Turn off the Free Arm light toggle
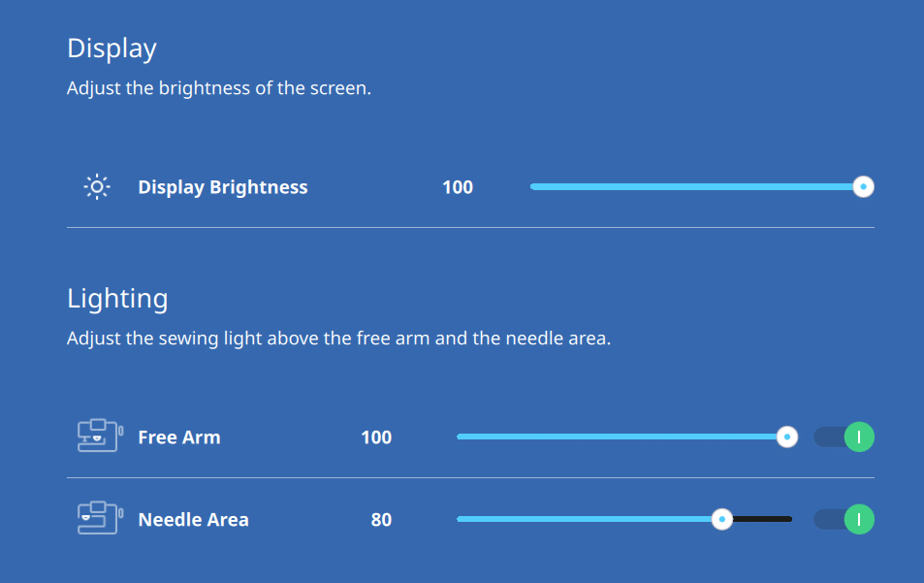The height and width of the screenshot is (583, 924). 844,437
